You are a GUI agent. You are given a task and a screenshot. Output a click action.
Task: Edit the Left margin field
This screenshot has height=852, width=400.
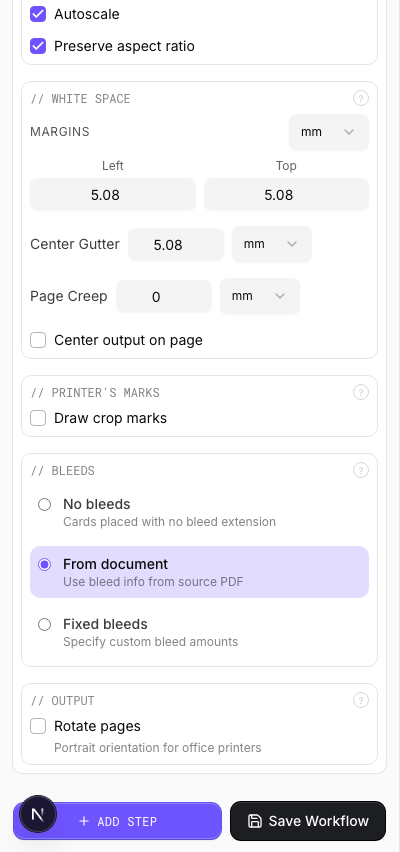pos(112,195)
